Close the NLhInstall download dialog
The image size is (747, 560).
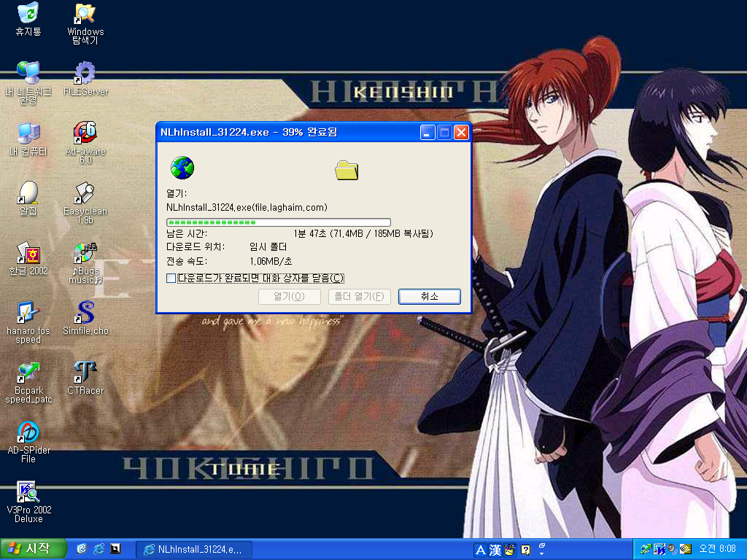(461, 132)
